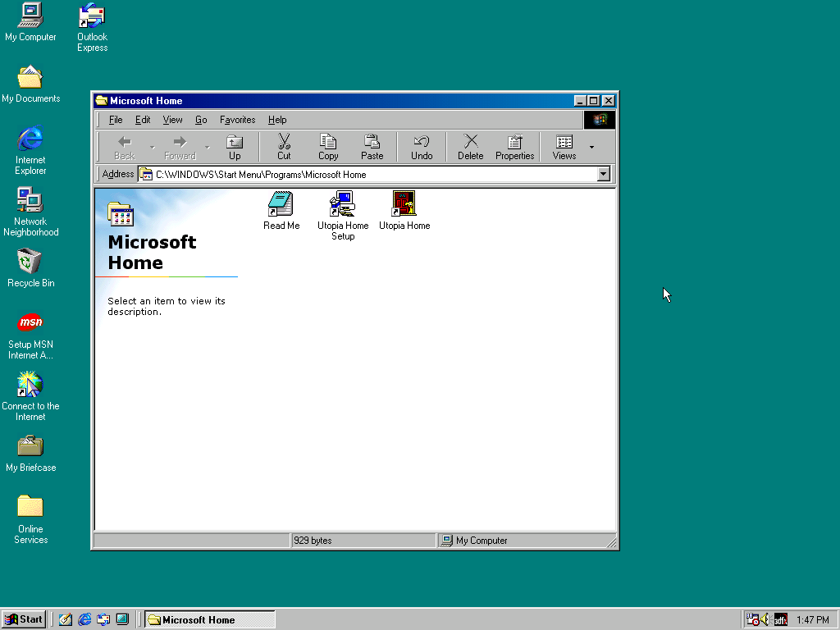The height and width of the screenshot is (630, 840).
Task: Click the Start button
Action: [x=24, y=619]
